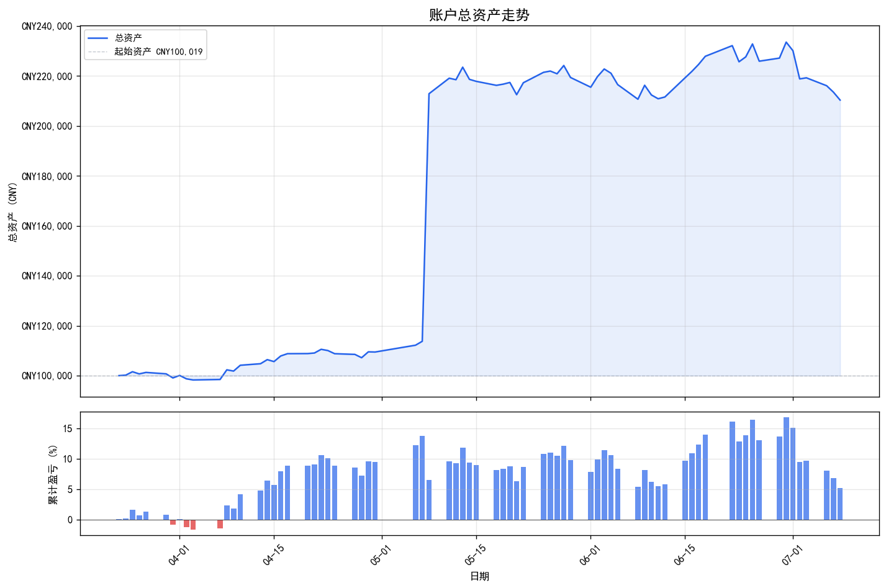Screen dimensions: 886x588
Task: Select the 起始资产 CNY100,019 legend entry
Action: (158, 52)
